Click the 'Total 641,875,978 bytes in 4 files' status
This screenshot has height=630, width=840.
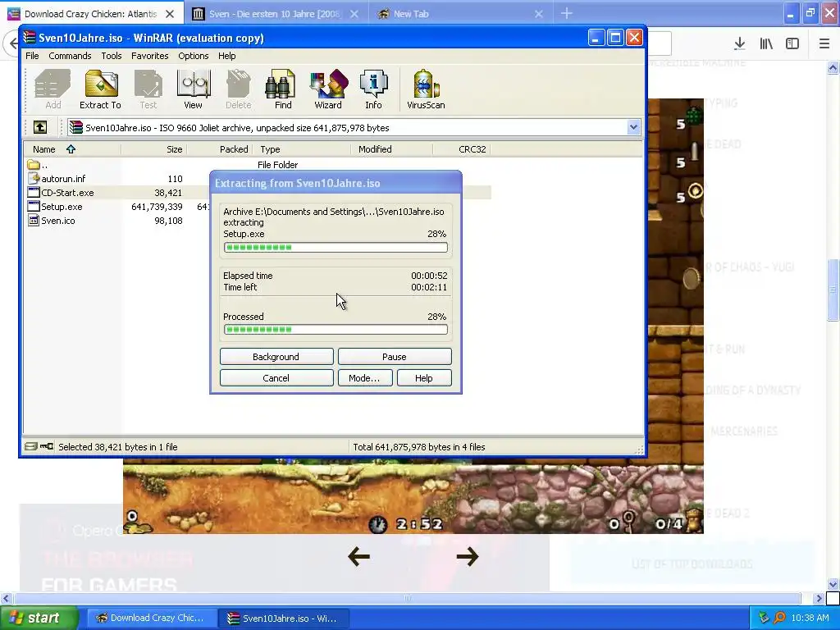pyautogui.click(x=419, y=447)
